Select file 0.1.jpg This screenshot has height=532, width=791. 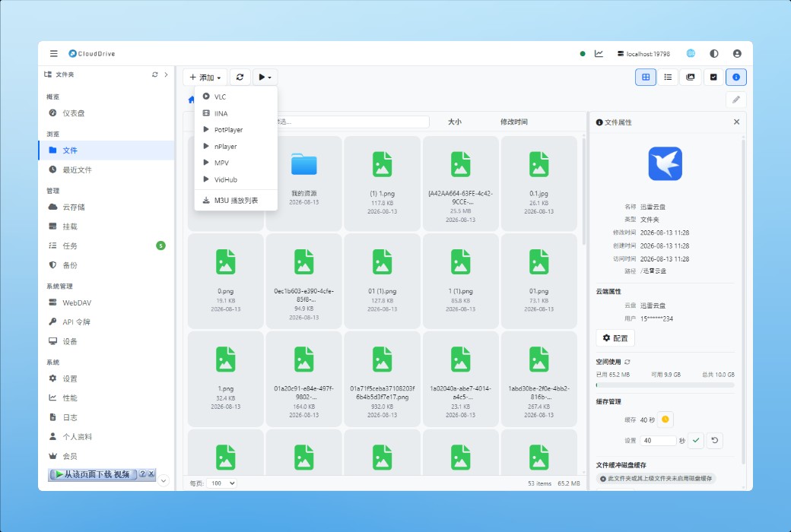click(x=538, y=184)
